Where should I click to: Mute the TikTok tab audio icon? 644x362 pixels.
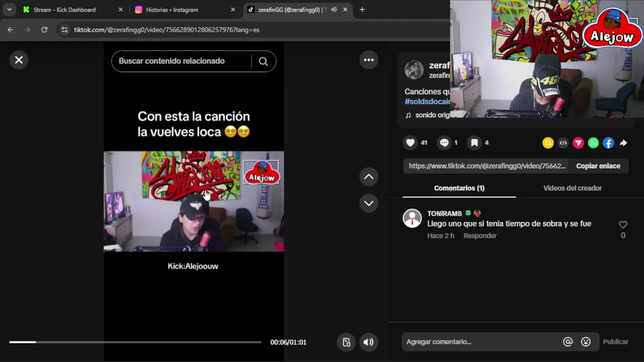(334, 10)
